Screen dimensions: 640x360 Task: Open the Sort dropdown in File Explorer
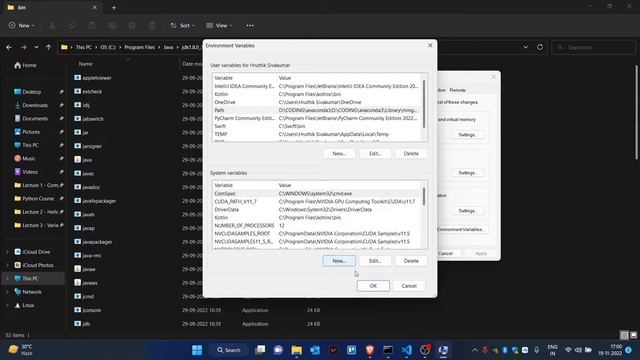pos(182,25)
